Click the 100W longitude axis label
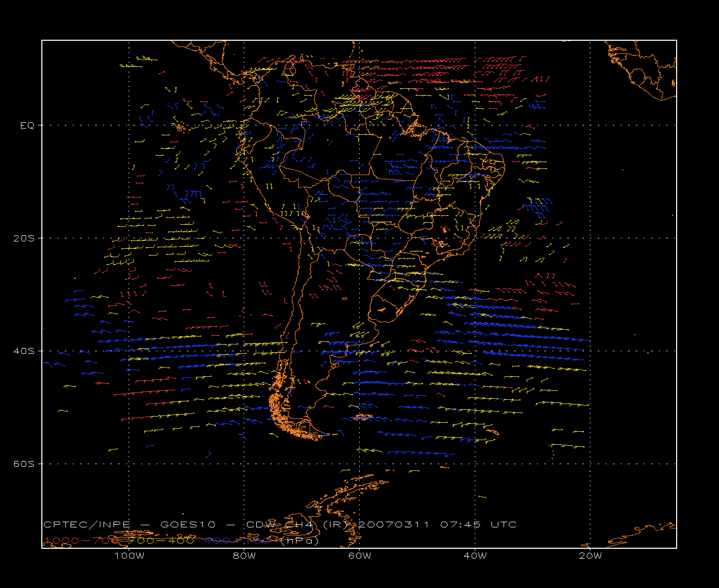This screenshot has width=719, height=588. (x=129, y=556)
